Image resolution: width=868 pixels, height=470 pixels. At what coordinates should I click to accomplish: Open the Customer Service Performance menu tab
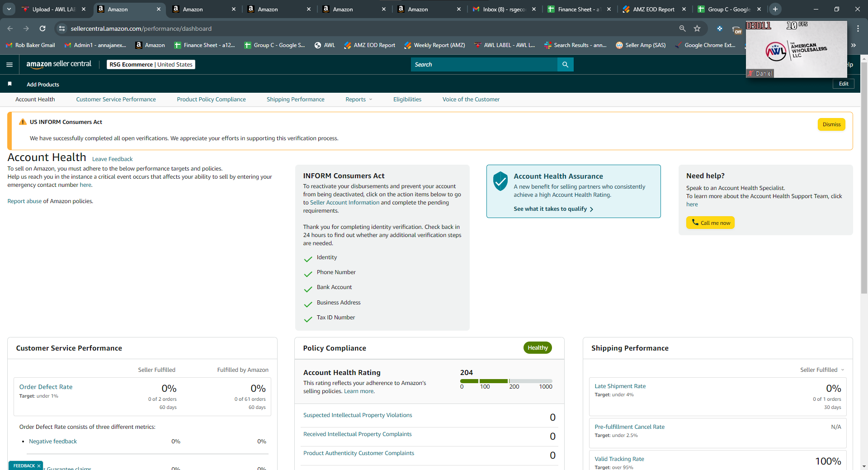point(116,100)
